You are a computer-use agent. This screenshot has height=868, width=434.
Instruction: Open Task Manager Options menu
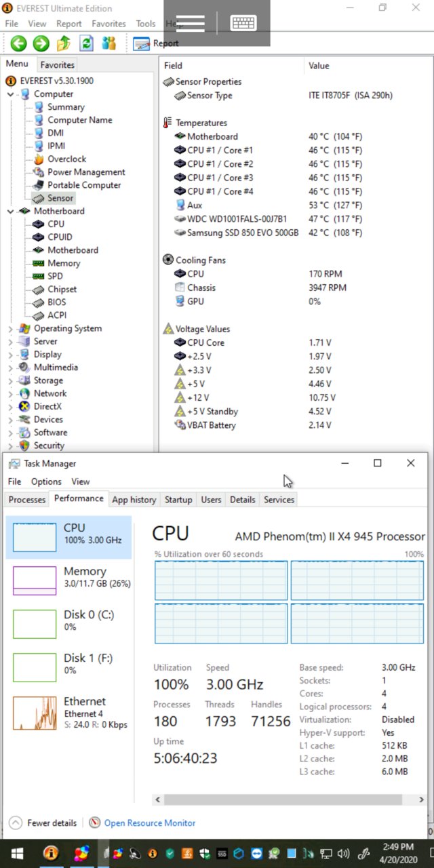click(46, 481)
